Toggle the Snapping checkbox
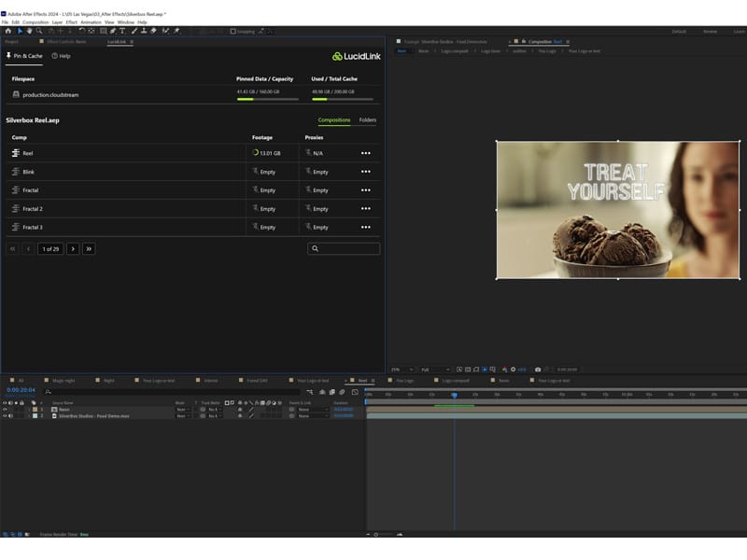Viewport: 747px width, 560px height. point(233,32)
